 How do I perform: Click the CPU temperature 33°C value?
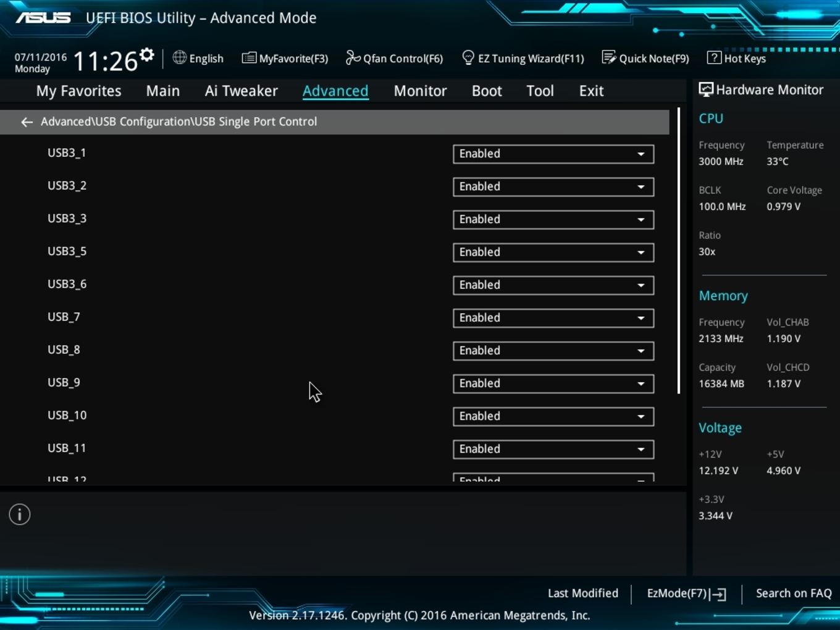[x=778, y=161]
